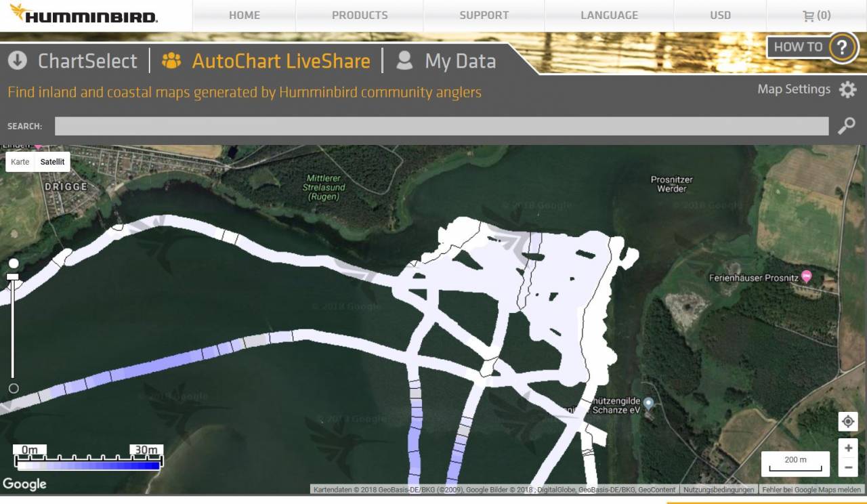867x504 pixels.
Task: Open the shopping cart icon
Action: coord(808,16)
